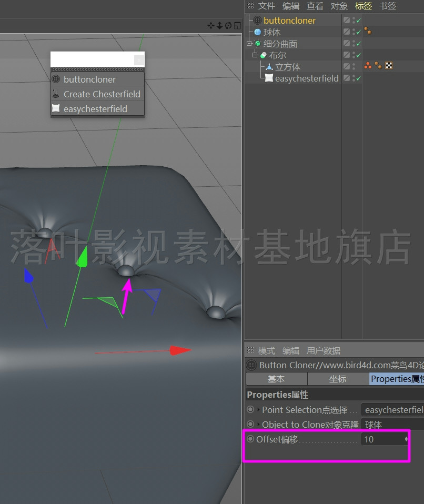
Task: Click the layer square of the 球体 row
Action: point(347,32)
